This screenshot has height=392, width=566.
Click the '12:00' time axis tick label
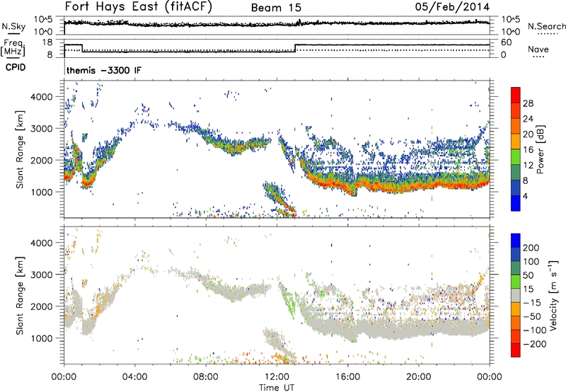click(x=277, y=377)
